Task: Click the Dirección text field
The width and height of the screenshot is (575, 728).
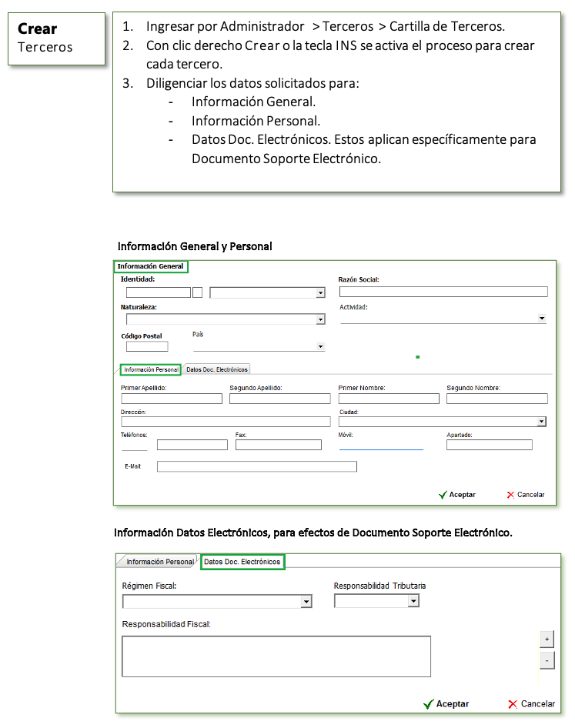Action: click(226, 422)
